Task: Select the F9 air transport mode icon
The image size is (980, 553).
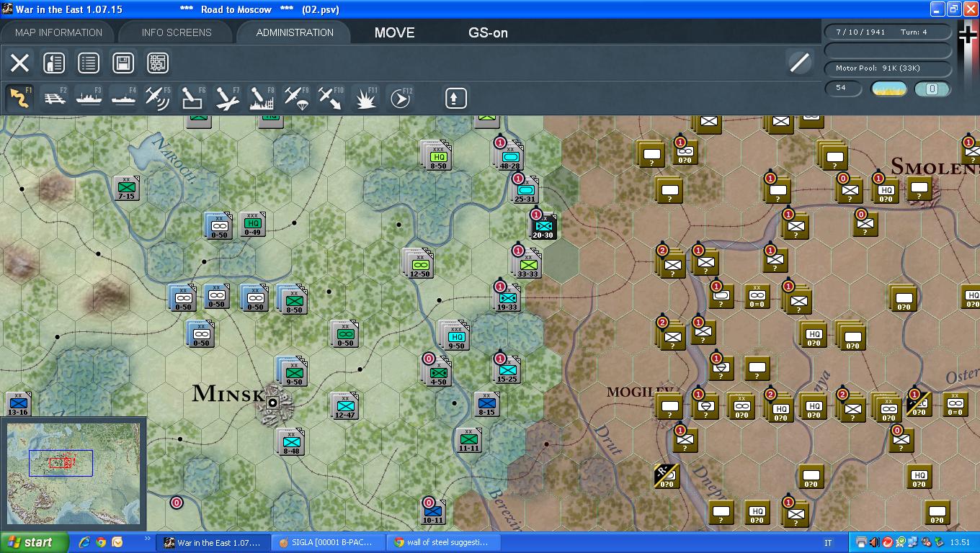Action: point(296,98)
